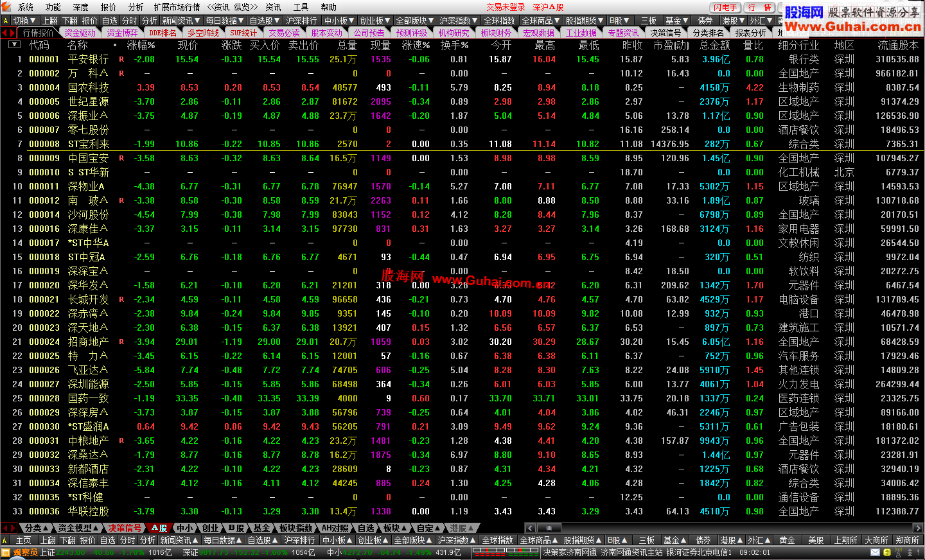Open the 帮助 menu
Image resolution: width=925 pixels, height=560 pixels.
point(328,7)
